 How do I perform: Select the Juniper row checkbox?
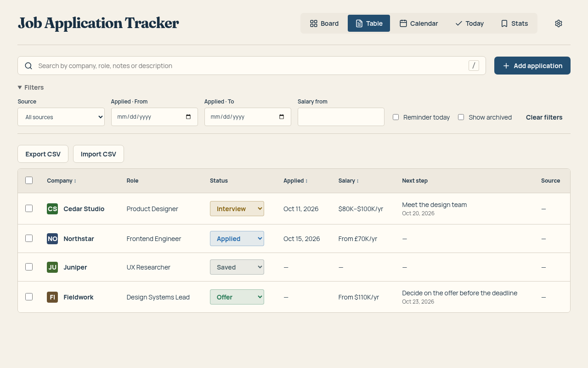[x=29, y=267]
